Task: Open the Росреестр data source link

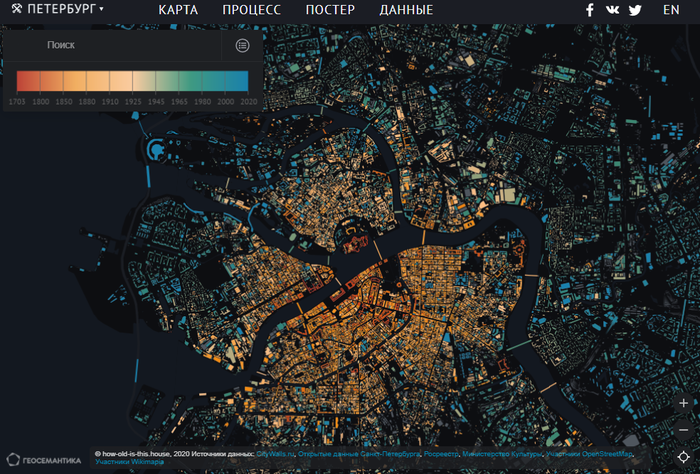Action: [x=441, y=453]
